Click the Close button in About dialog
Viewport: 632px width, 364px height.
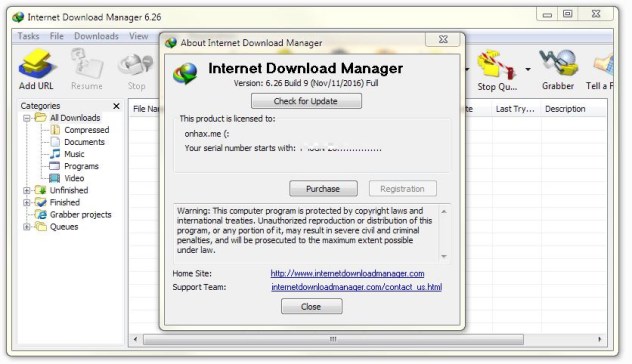pos(312,306)
